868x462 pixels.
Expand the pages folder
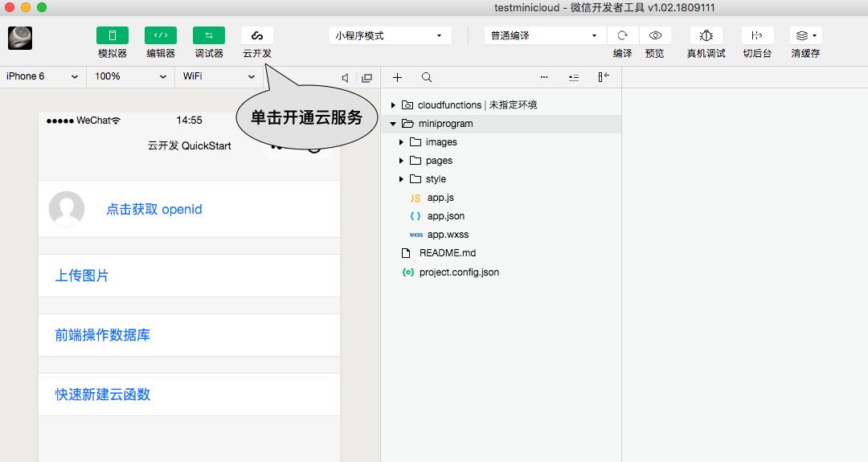pos(401,161)
